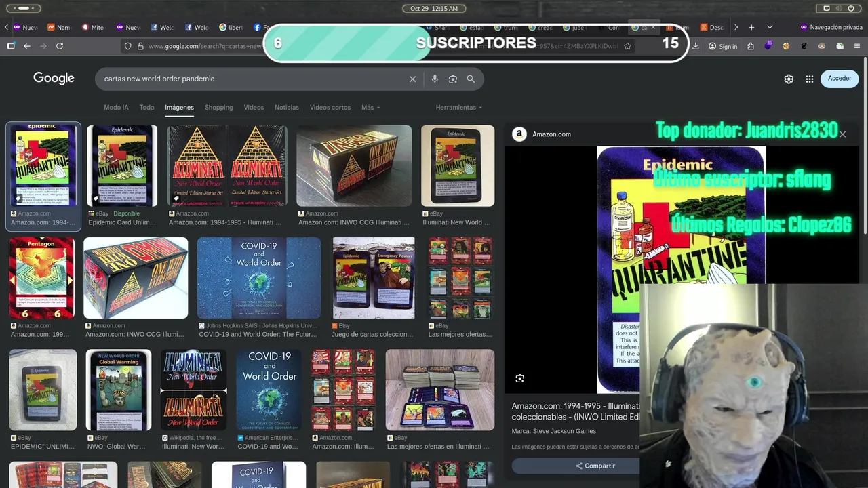Screen dimensions: 868x488
Task: Reload the current Google page
Action: tap(60, 46)
